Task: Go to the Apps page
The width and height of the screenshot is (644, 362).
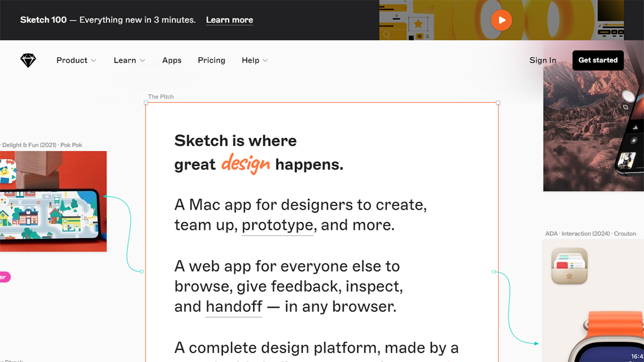Action: (172, 60)
